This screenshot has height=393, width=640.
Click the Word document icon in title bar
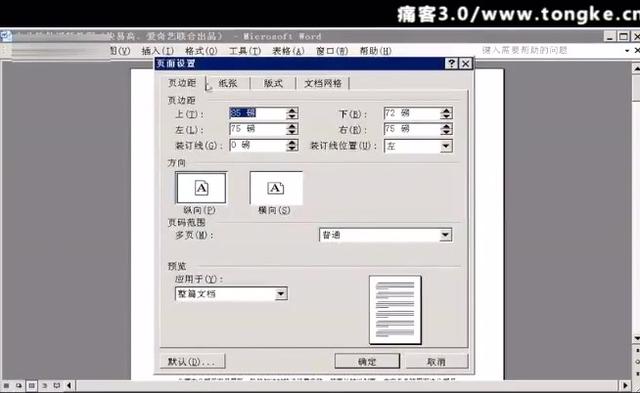pyautogui.click(x=6, y=36)
